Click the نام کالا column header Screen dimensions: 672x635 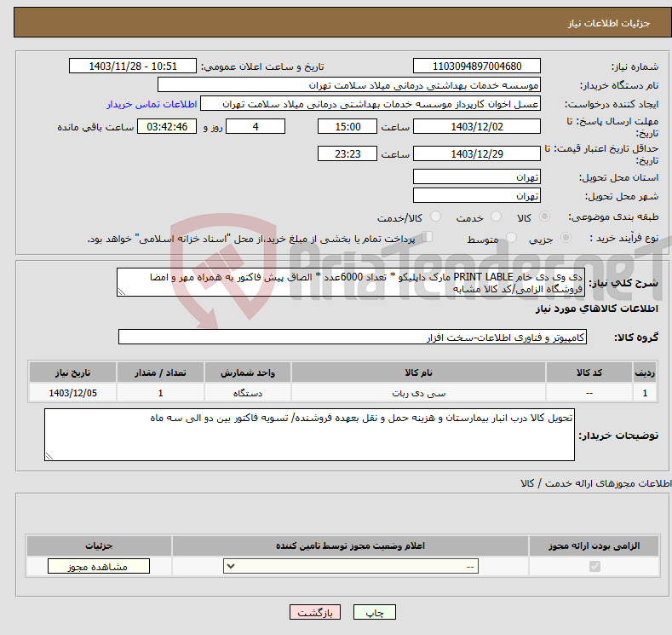pos(418,373)
